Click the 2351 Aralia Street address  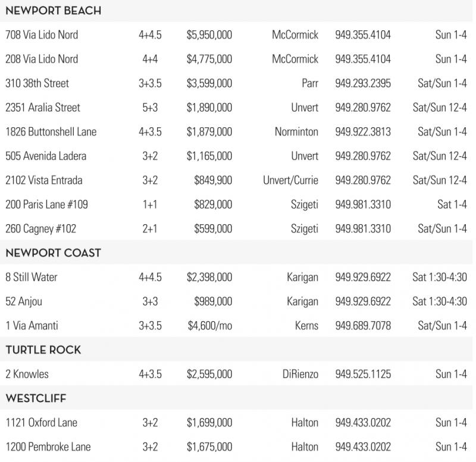tap(42, 108)
